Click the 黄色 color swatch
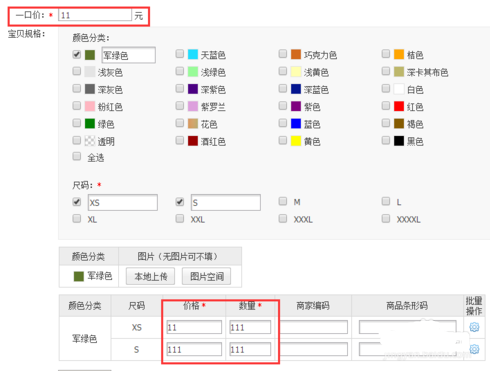The width and height of the screenshot is (490, 371). point(296,141)
